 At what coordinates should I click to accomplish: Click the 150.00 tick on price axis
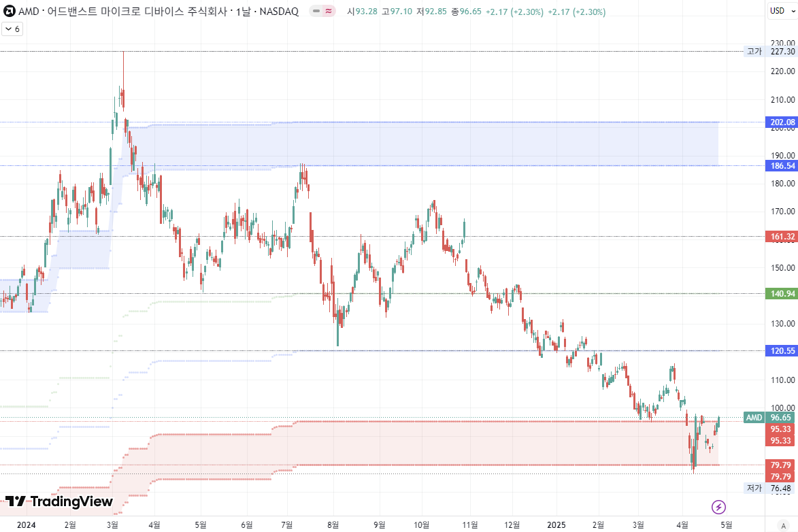pos(783,268)
